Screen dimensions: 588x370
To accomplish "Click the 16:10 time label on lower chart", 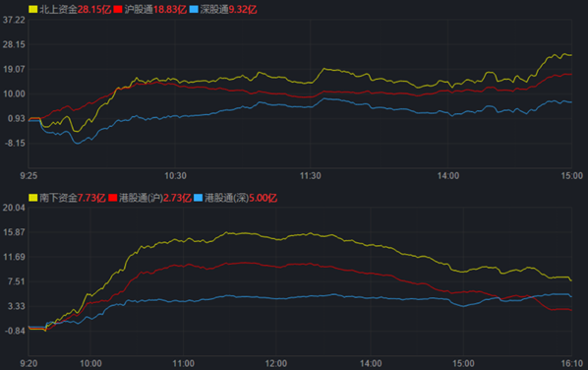I will click(572, 363).
